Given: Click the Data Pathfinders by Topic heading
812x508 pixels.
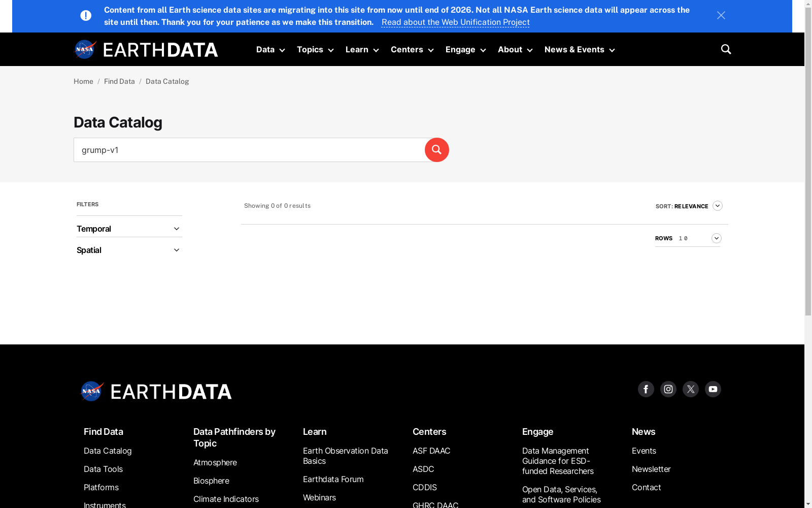Looking at the screenshot, I should [x=234, y=437].
